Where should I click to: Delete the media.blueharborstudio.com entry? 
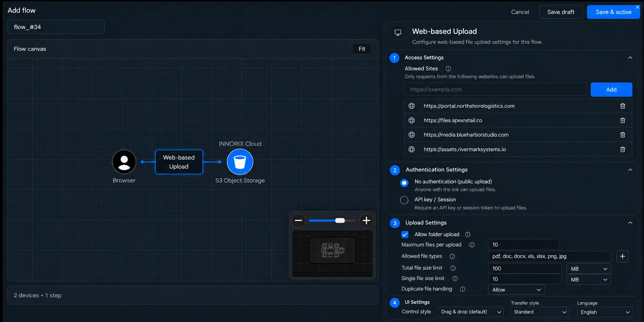(623, 135)
